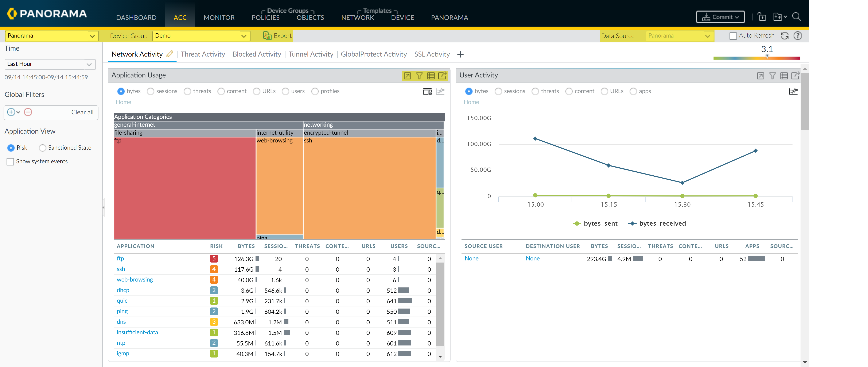Maximize the Application Usage widget via arrow icon
The width and height of the screenshot is (868, 367).
click(x=407, y=76)
